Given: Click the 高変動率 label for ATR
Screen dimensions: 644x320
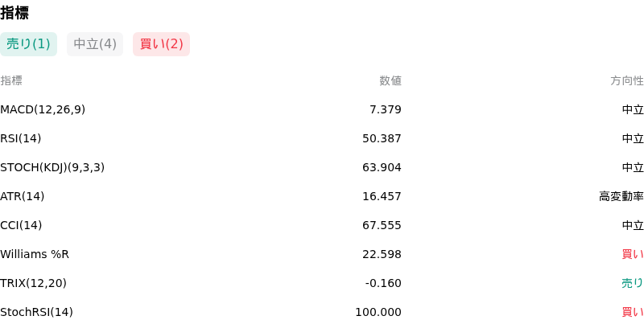Looking at the screenshot, I should click(x=621, y=196).
